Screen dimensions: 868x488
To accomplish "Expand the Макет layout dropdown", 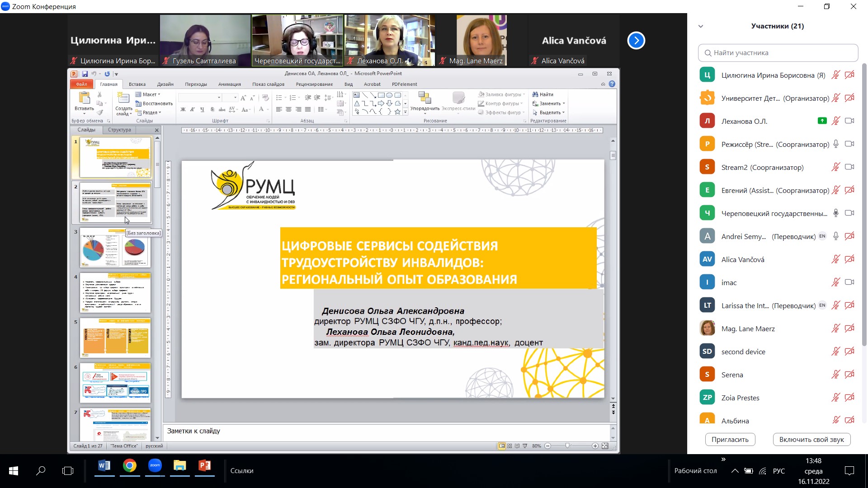I will tap(150, 94).
